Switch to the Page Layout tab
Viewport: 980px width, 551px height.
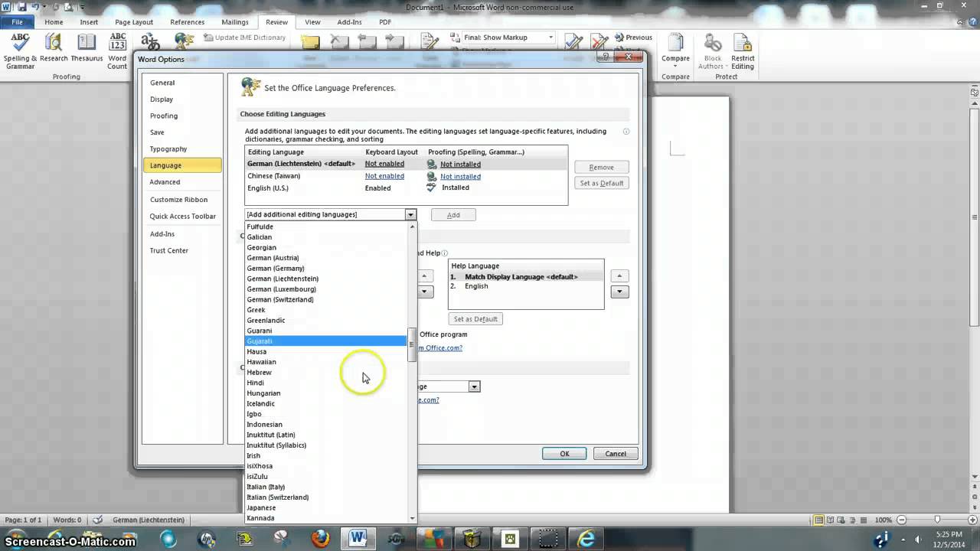pos(134,22)
